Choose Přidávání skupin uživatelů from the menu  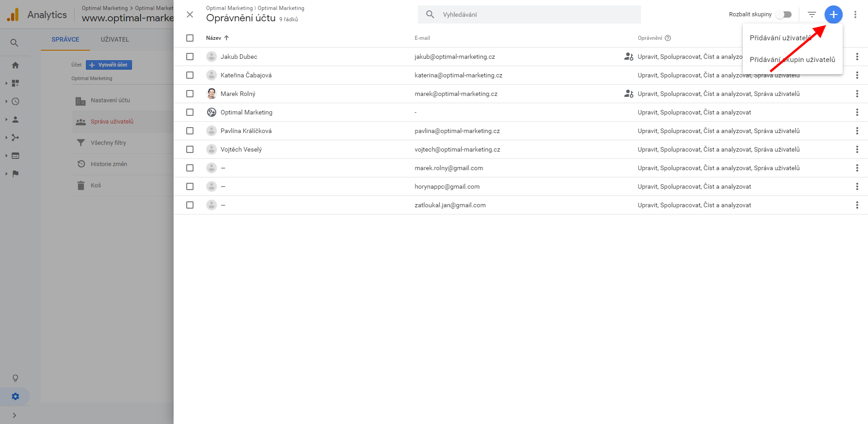[793, 60]
